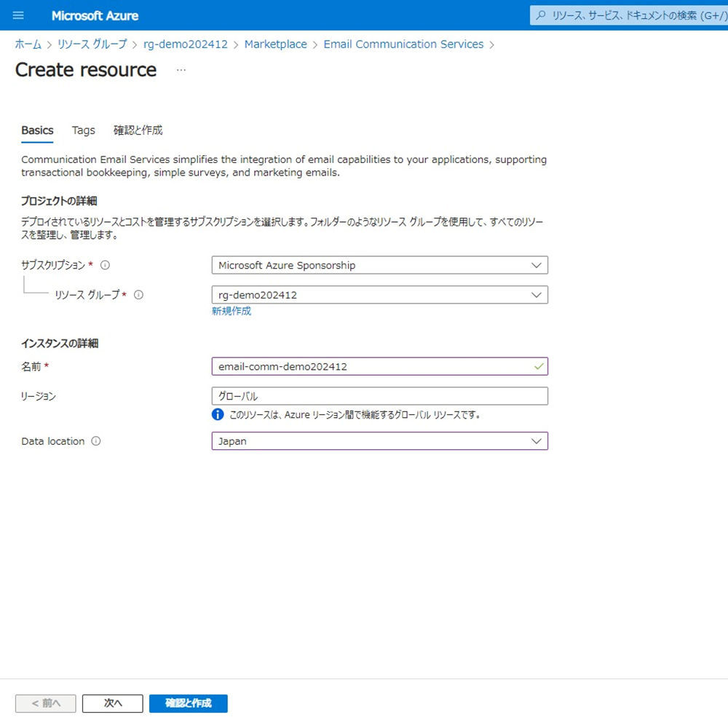Viewport: 728px width, 728px height.
Task: Navigate to Marketplace breadcrumb
Action: tap(276, 44)
